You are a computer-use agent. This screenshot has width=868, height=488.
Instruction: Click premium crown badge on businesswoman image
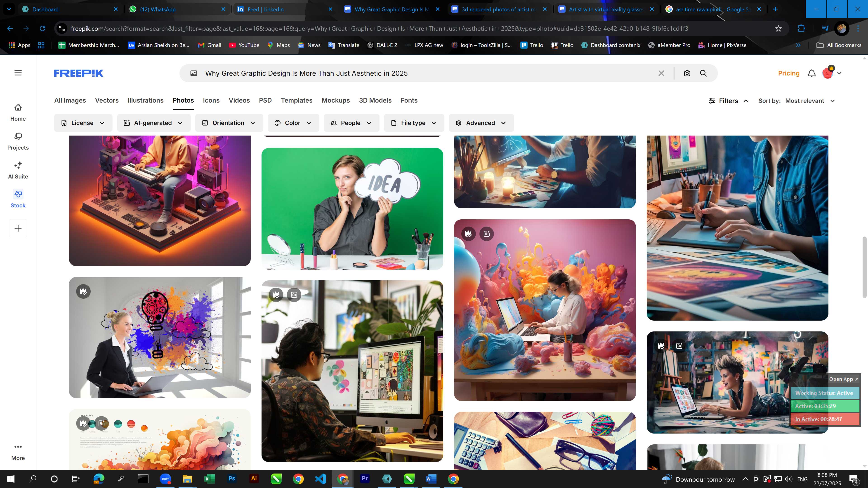(x=83, y=291)
